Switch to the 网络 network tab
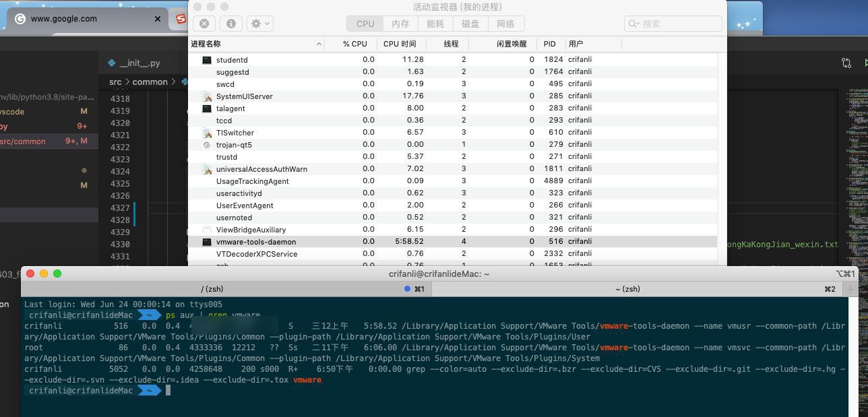This screenshot has height=417, width=868. pos(505,24)
